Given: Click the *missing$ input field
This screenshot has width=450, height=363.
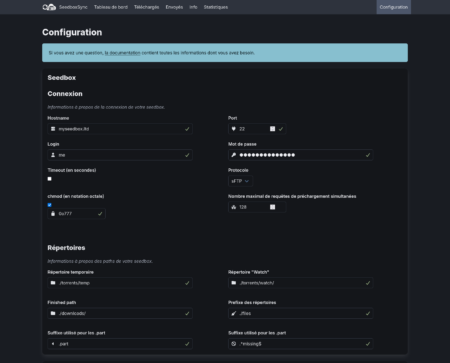Looking at the screenshot, I should tap(301, 344).
